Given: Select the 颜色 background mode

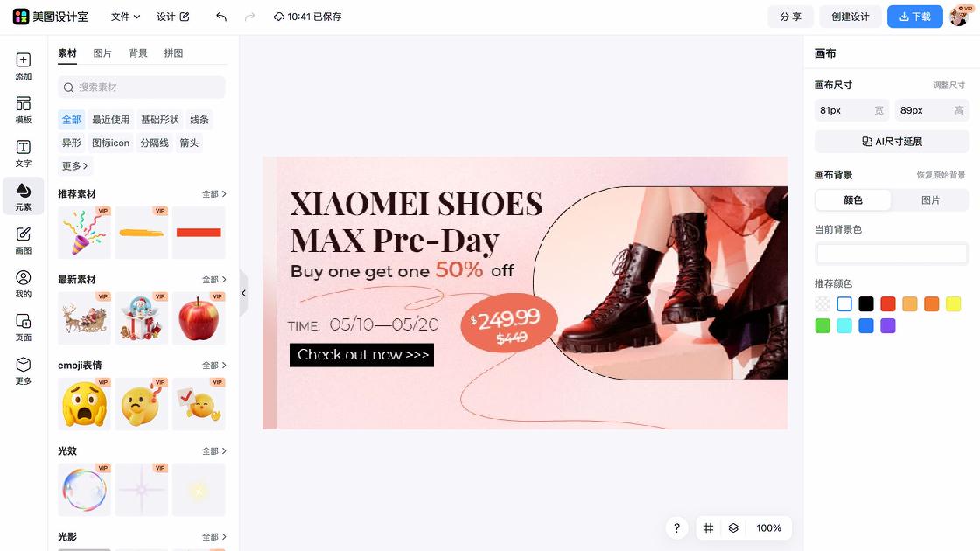Looking at the screenshot, I should coord(852,200).
